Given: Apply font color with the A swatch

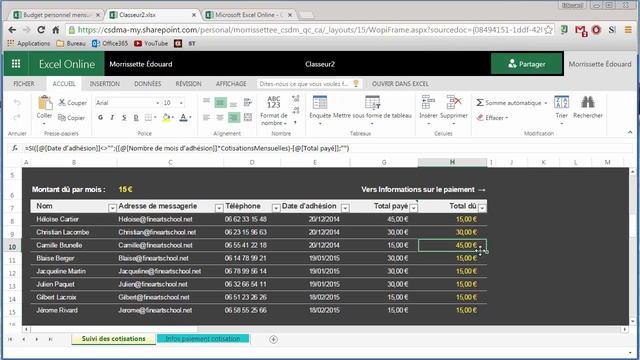Looking at the screenshot, I should (183, 118).
